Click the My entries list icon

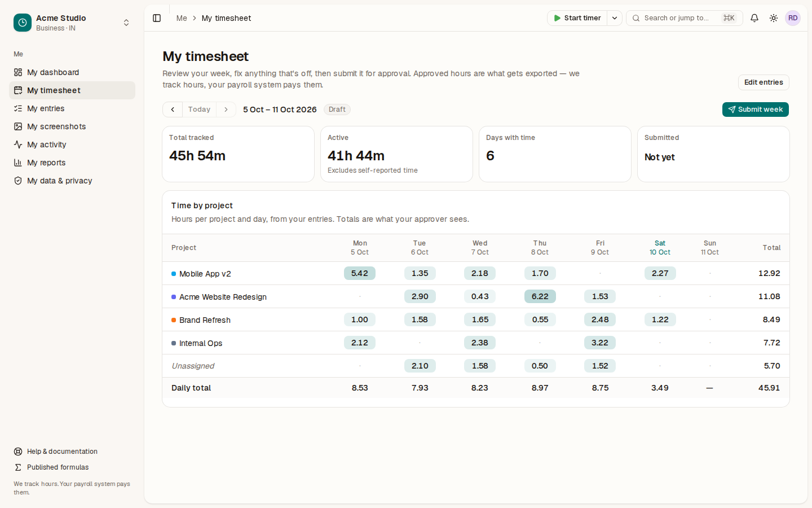(x=18, y=108)
